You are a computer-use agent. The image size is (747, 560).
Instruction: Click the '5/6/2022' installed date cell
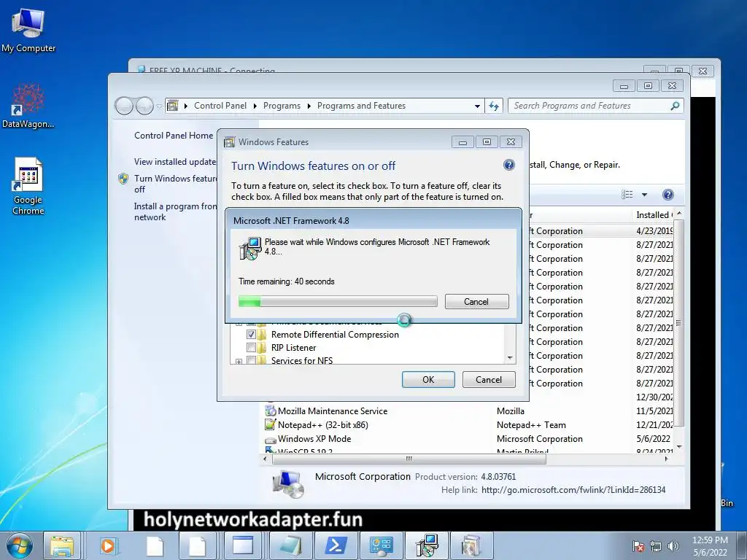tap(653, 438)
